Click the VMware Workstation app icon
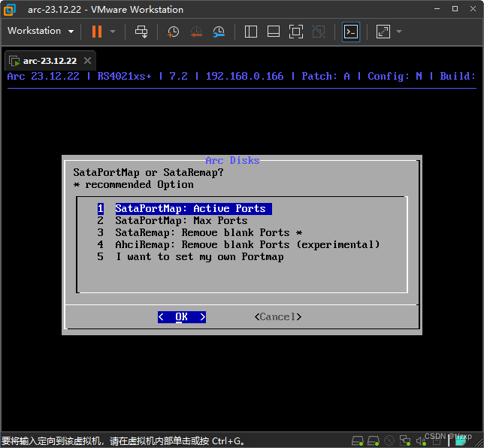 click(10, 10)
